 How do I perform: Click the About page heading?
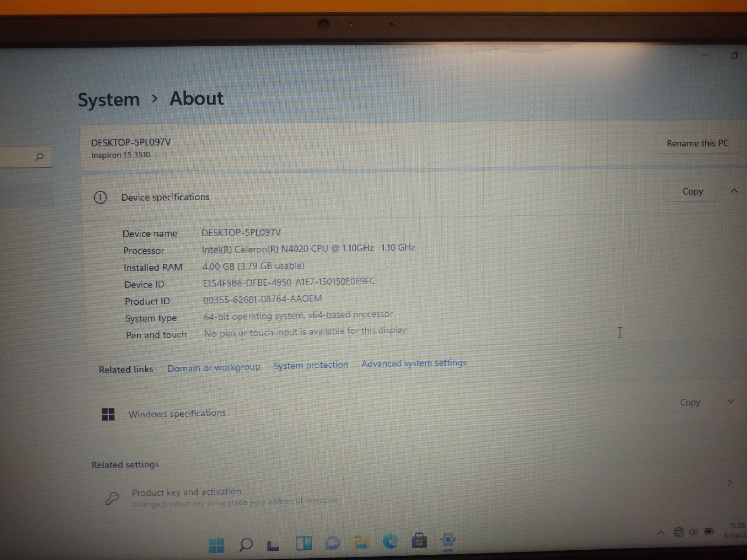tap(197, 98)
